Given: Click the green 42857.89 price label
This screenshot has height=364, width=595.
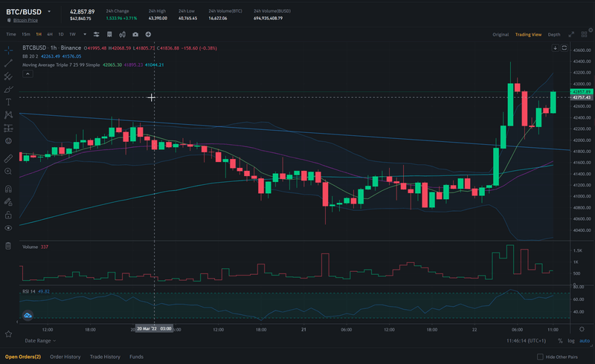Looking at the screenshot, I should click(x=582, y=92).
